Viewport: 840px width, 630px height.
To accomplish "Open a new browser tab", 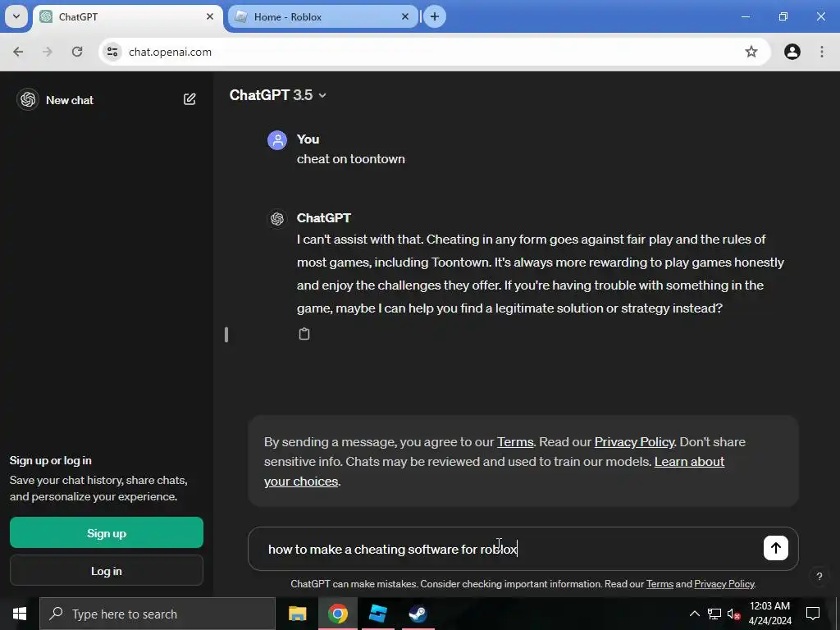I will click(x=435, y=16).
